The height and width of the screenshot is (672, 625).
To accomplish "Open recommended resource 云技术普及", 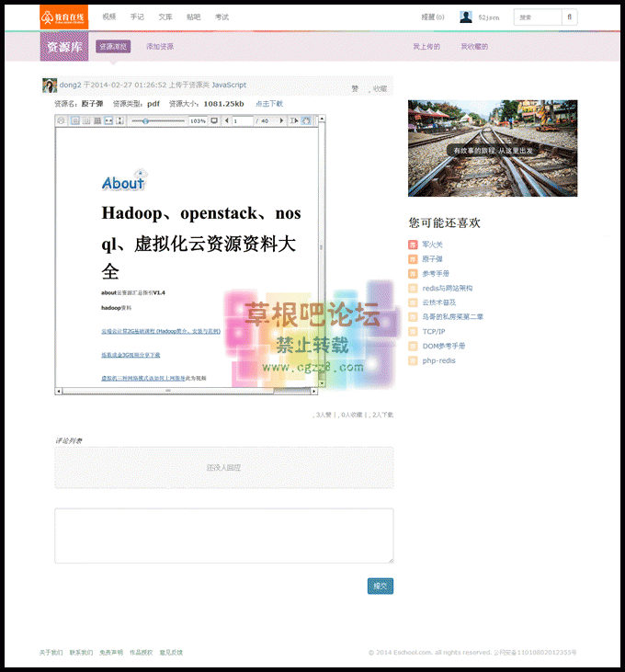I will (439, 302).
